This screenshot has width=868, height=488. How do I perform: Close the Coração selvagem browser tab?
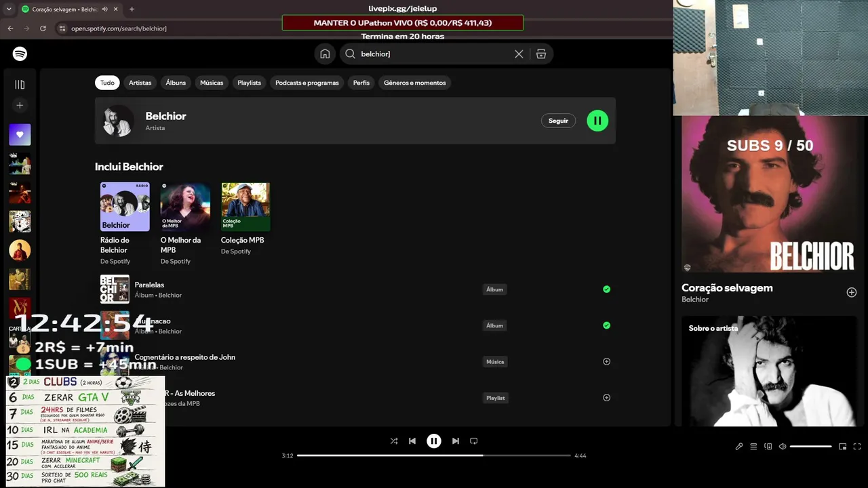click(116, 9)
